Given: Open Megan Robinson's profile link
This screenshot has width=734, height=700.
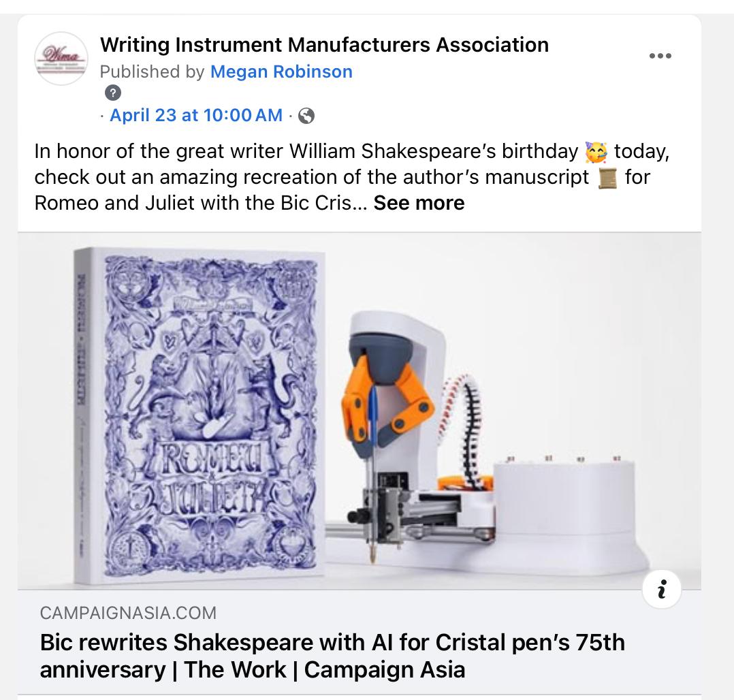Looking at the screenshot, I should (281, 71).
